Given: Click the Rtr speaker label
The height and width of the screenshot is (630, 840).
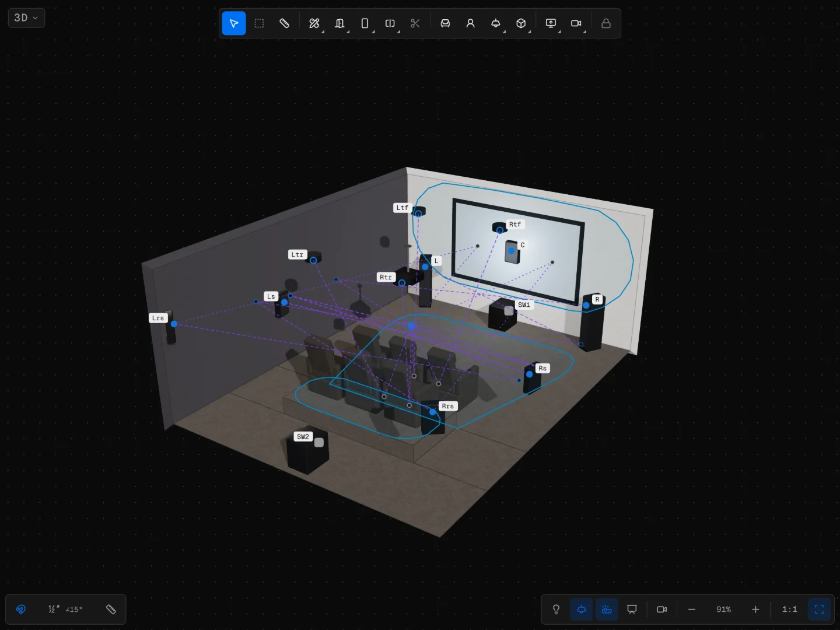Looking at the screenshot, I should coord(386,277).
